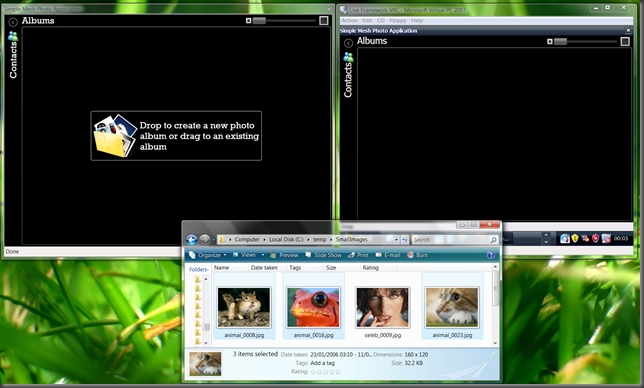Click "3 items selected" text in details pane
The height and width of the screenshot is (388, 644).
pos(255,354)
